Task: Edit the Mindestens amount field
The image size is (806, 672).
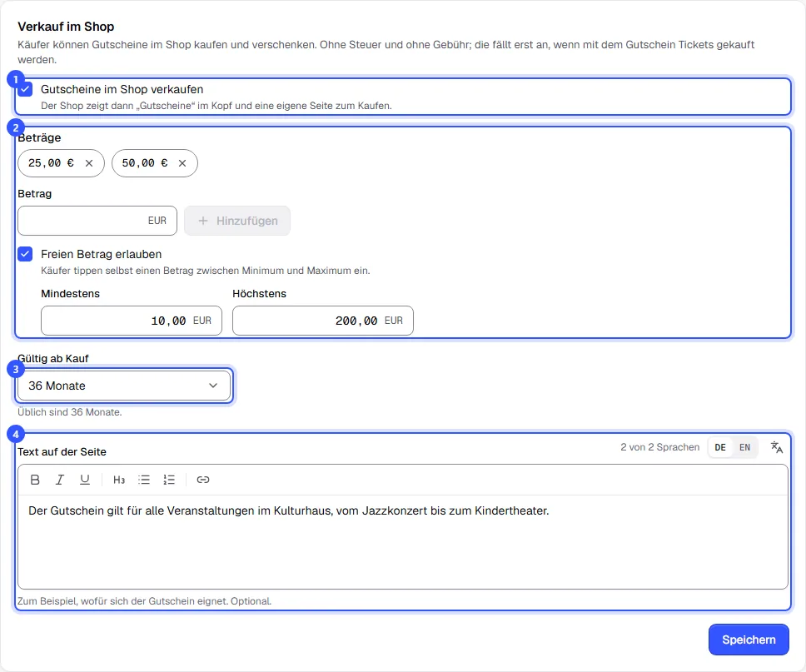Action: pos(132,321)
